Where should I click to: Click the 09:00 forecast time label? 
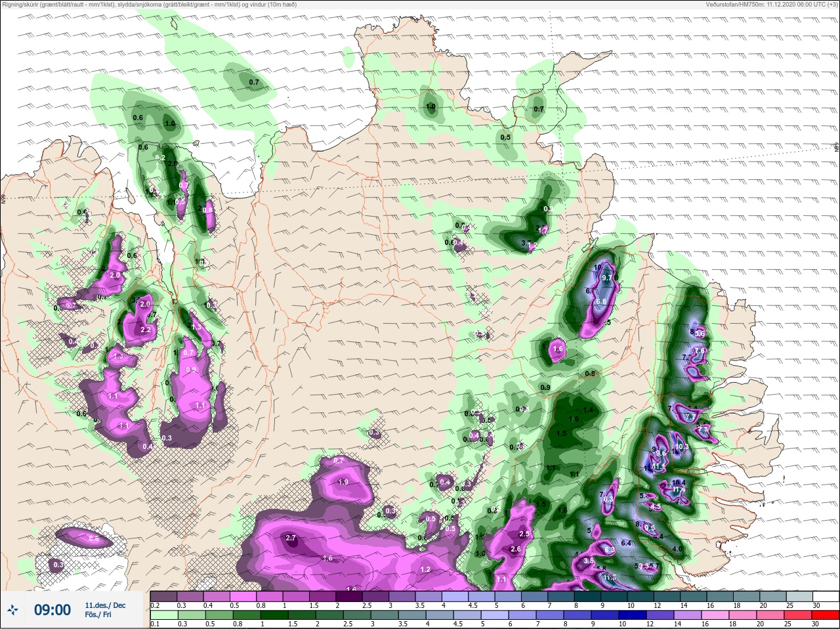coord(52,610)
